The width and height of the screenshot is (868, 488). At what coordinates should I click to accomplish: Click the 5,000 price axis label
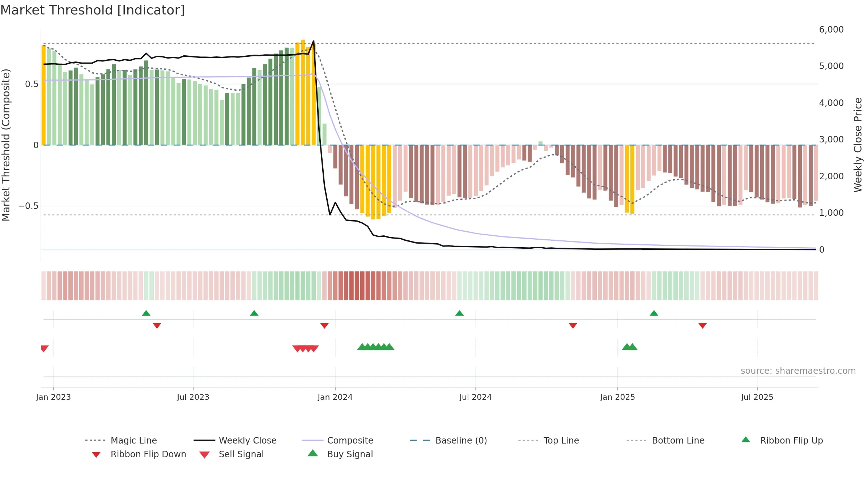[831, 66]
